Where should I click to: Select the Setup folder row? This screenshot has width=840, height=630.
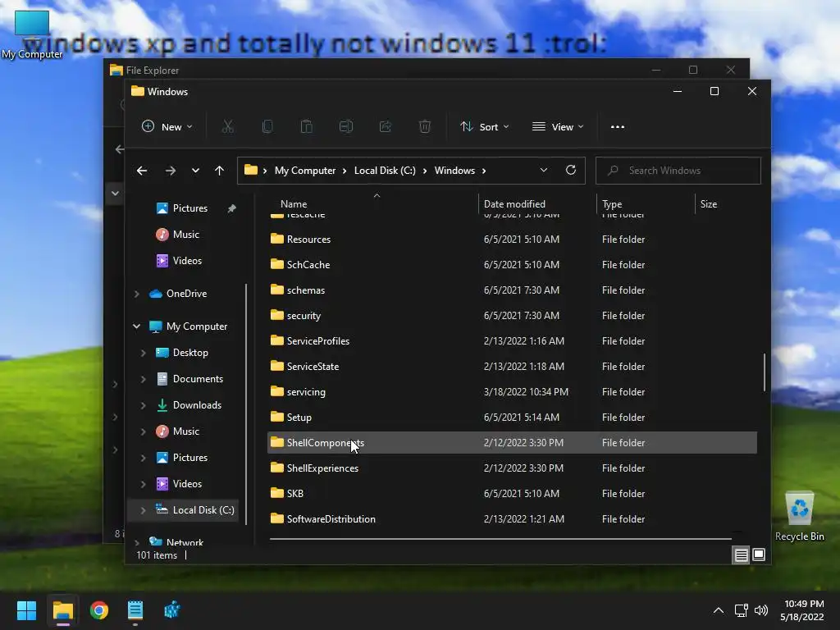[x=512, y=418]
